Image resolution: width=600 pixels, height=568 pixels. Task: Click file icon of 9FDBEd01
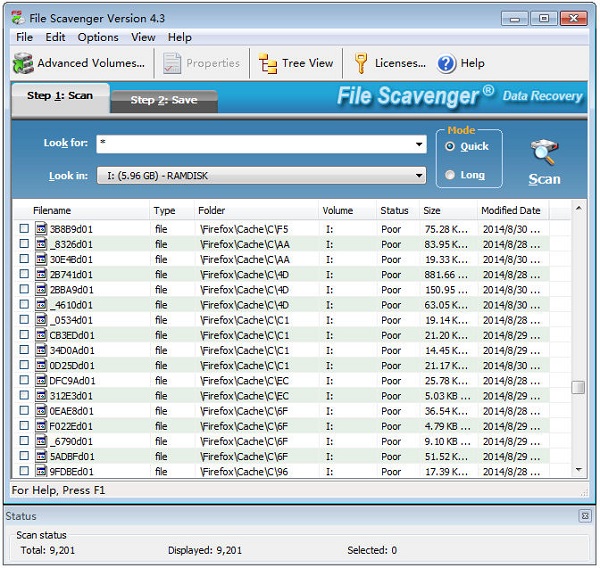pos(41,471)
